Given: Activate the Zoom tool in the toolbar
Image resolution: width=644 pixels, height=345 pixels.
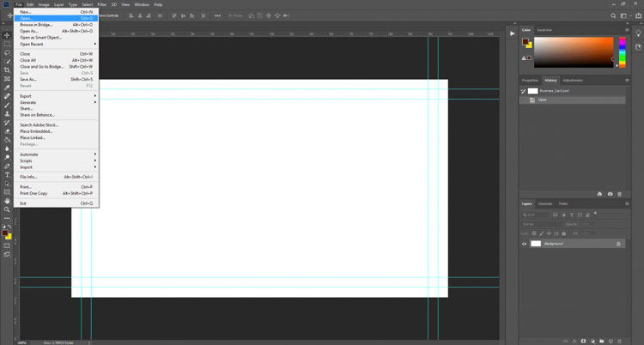Looking at the screenshot, I should point(7,209).
